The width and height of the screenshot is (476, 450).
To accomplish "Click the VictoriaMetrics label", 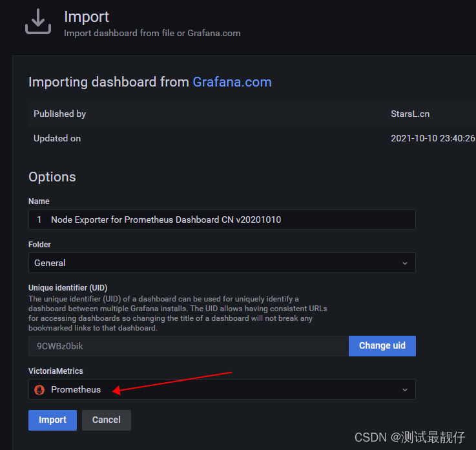I will tap(56, 371).
